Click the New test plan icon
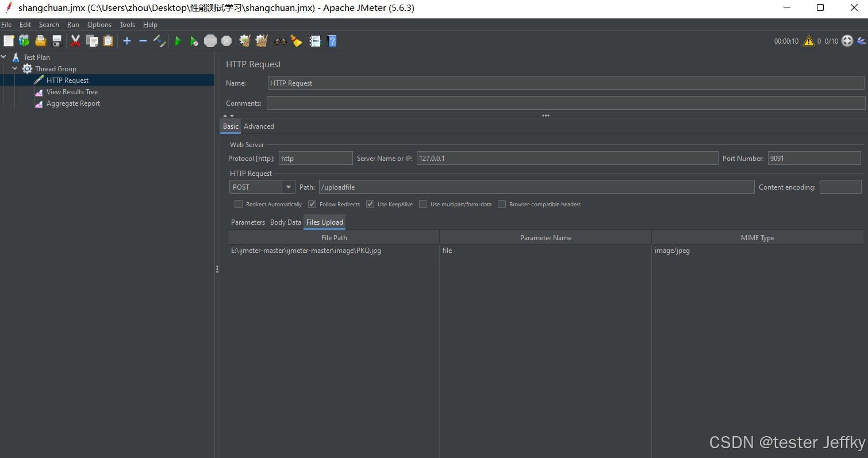This screenshot has height=458, width=868. [x=9, y=41]
